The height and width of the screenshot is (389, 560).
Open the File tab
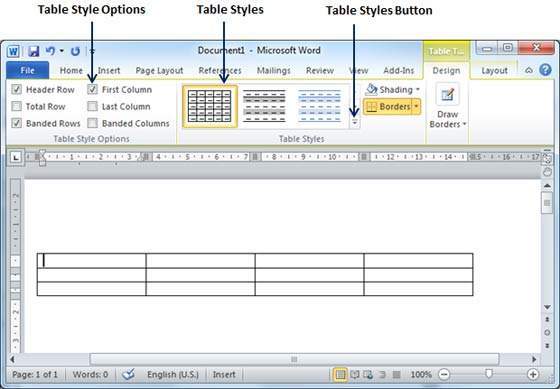click(x=28, y=70)
